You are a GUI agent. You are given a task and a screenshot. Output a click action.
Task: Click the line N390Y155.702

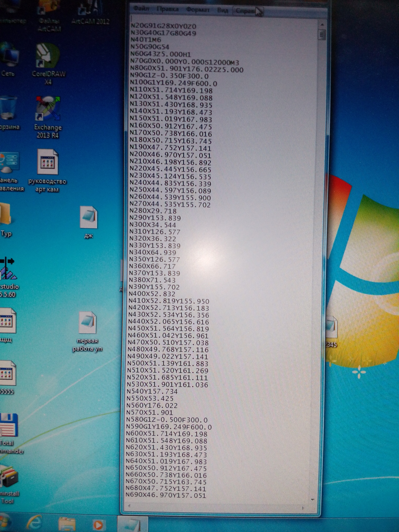tap(154, 287)
